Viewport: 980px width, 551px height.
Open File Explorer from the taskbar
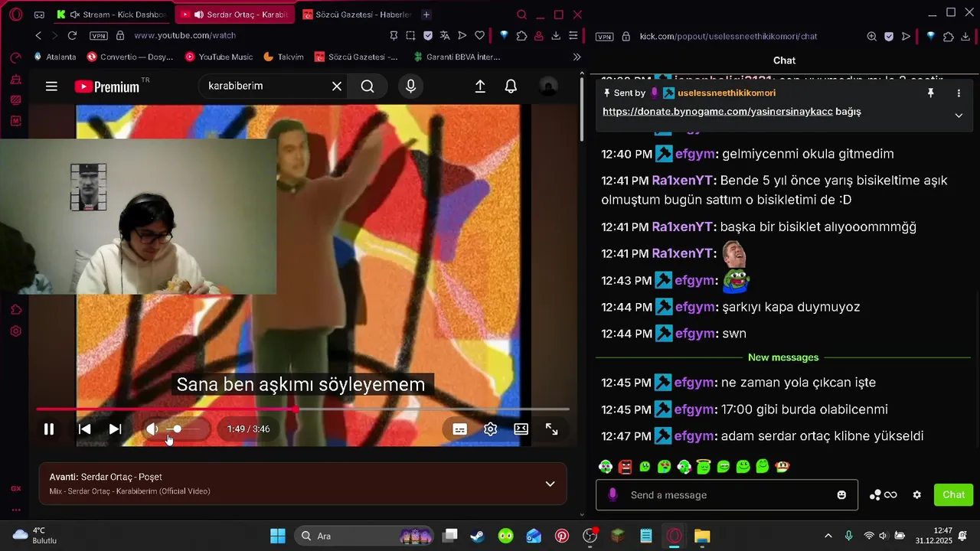point(702,536)
